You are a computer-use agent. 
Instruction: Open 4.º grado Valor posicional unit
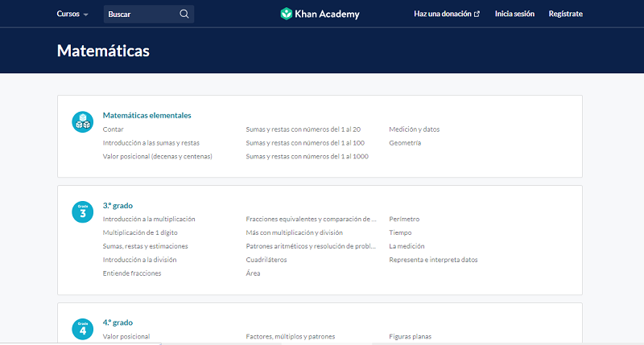(126, 336)
